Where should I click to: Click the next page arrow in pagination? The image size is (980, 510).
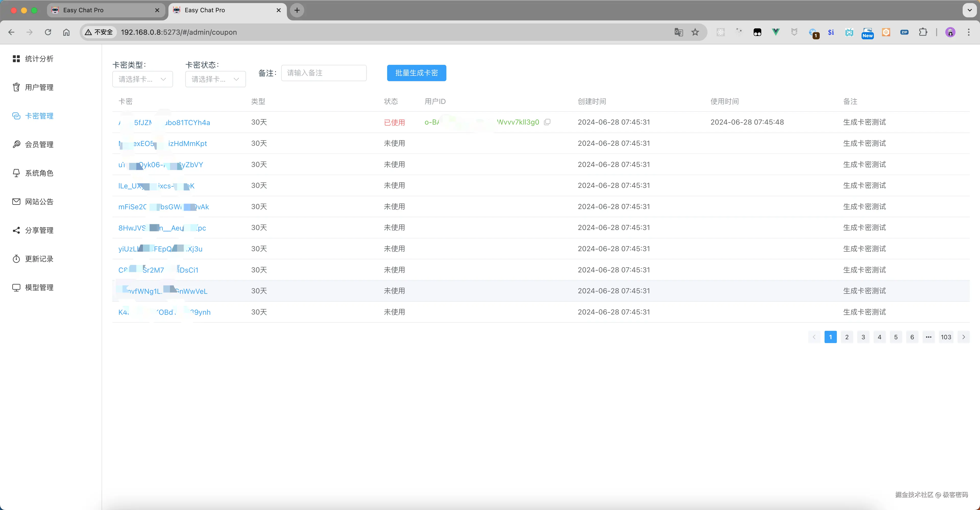coord(963,337)
